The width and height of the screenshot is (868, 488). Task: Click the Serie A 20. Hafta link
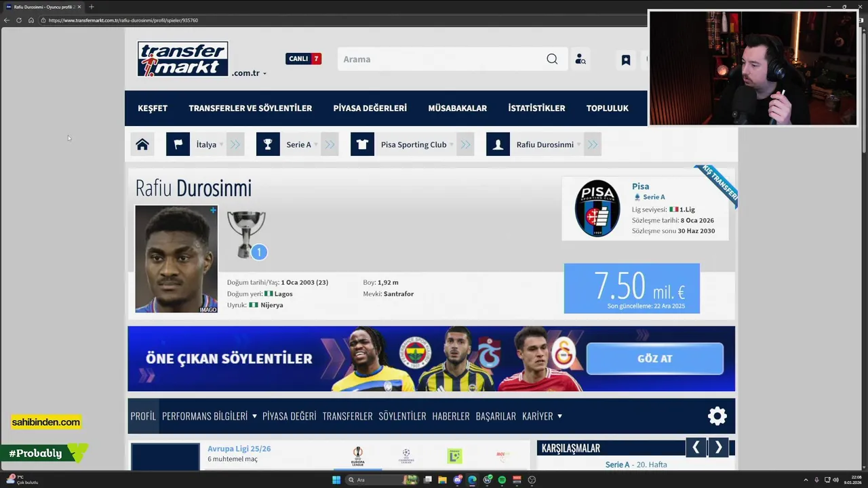636,465
